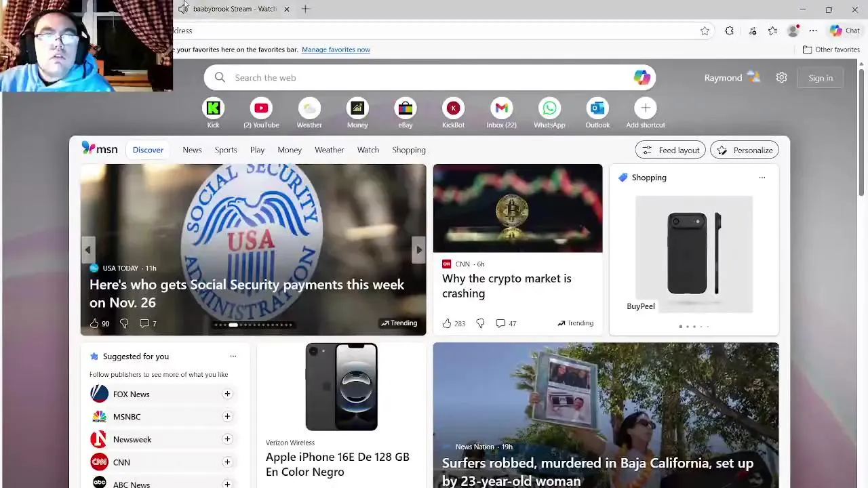Open the Weather shortcut icon
868x488 pixels.
point(309,108)
